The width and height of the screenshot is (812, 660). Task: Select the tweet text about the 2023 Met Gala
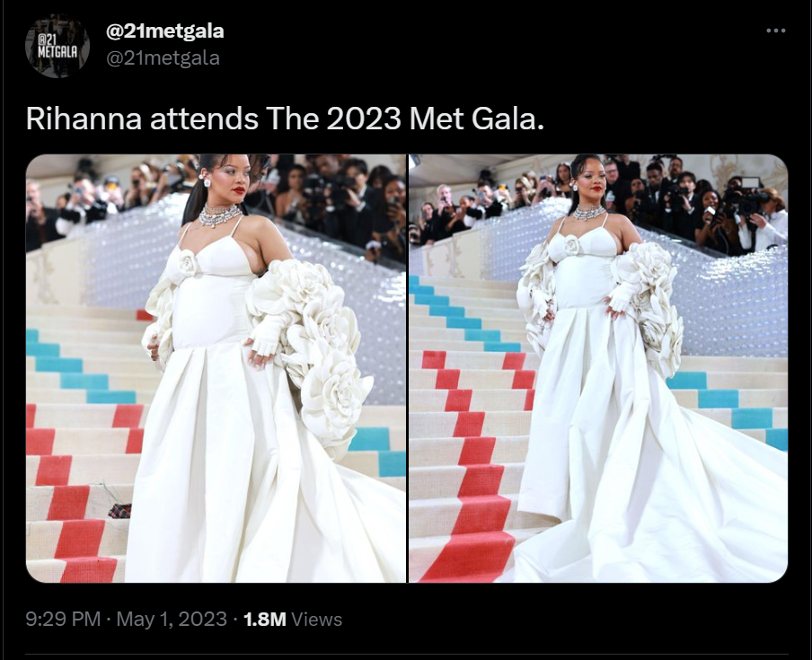285,119
